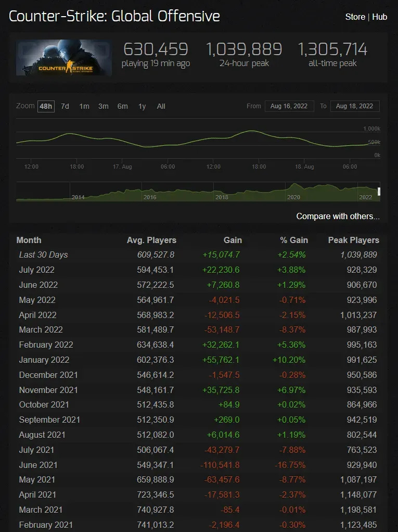This screenshot has height=532, width=398.
Task: Click the 630,459 current players figure
Action: tap(156, 49)
